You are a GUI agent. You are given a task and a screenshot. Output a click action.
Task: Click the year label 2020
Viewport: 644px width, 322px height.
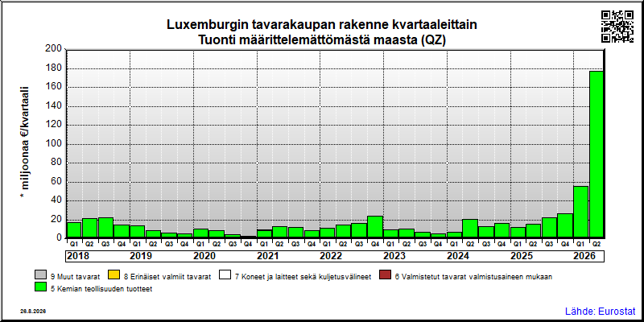204,256
